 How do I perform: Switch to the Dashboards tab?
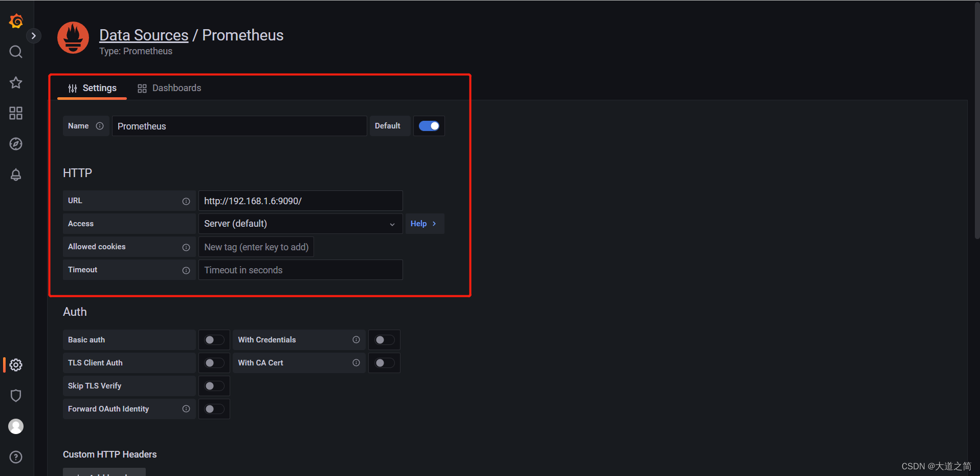click(176, 88)
